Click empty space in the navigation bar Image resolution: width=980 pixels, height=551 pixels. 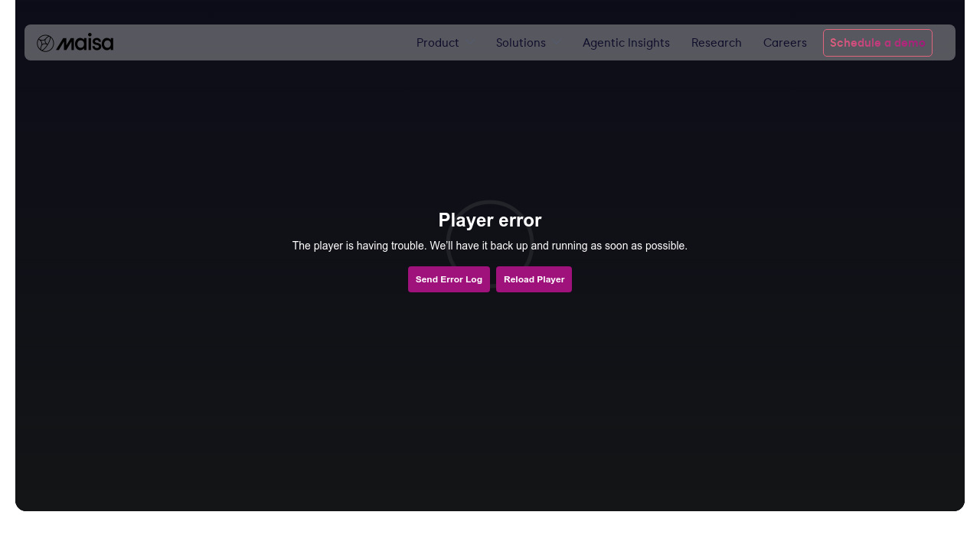(x=260, y=43)
